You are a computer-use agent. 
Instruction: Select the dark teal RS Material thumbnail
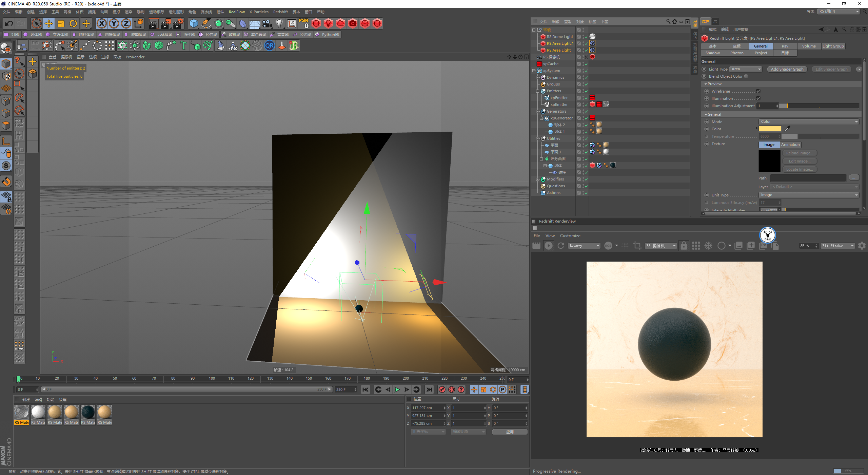(88, 412)
